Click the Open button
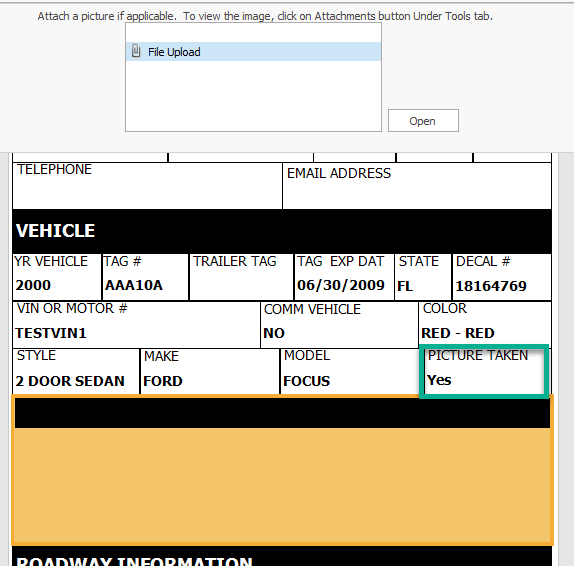 [x=423, y=120]
